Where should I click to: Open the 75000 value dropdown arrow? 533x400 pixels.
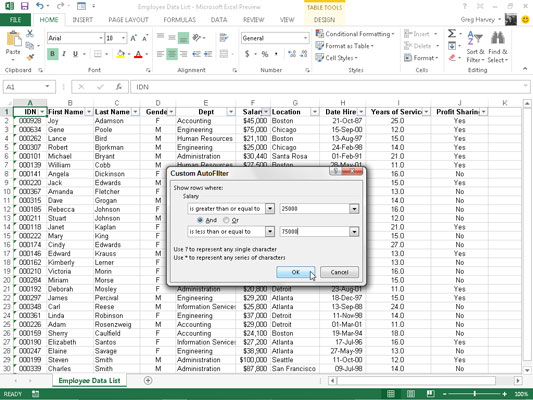pyautogui.click(x=354, y=231)
